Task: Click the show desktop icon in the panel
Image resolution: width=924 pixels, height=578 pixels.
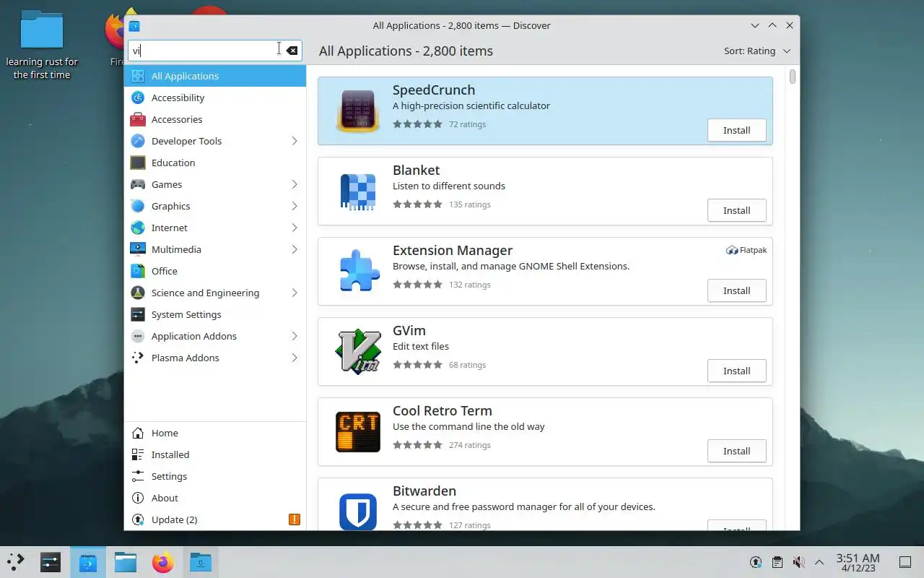Action: (x=905, y=562)
